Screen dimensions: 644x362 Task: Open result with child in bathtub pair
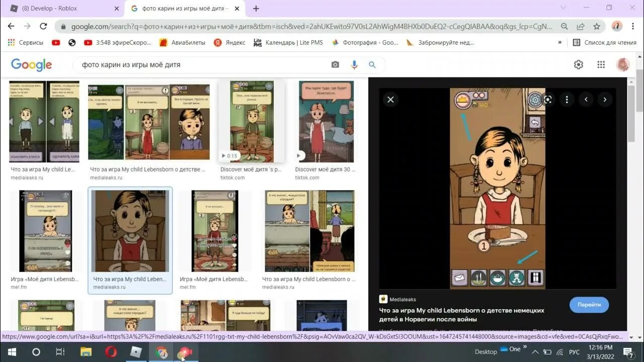(x=309, y=231)
